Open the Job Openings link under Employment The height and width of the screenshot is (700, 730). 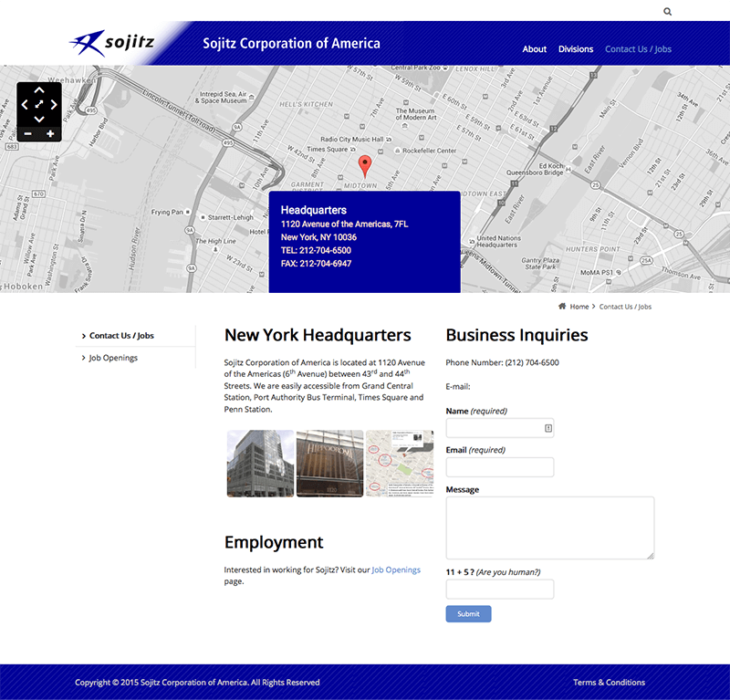(x=396, y=569)
